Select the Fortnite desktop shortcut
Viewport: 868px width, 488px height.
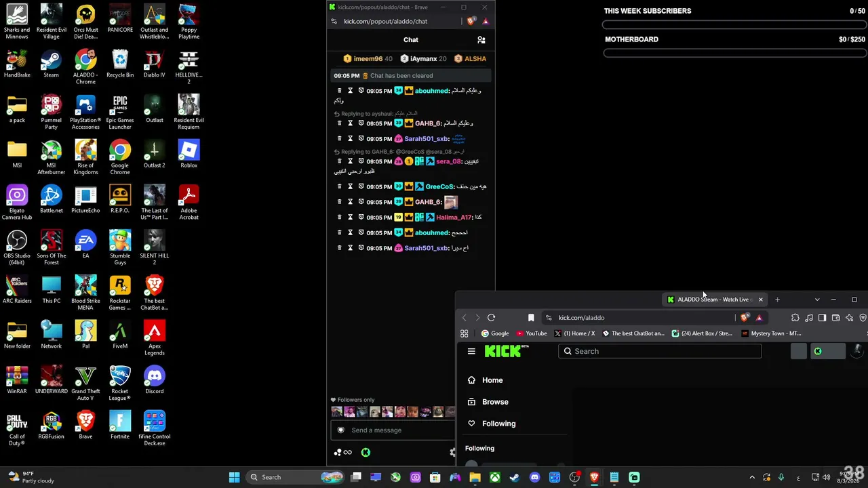point(120,426)
